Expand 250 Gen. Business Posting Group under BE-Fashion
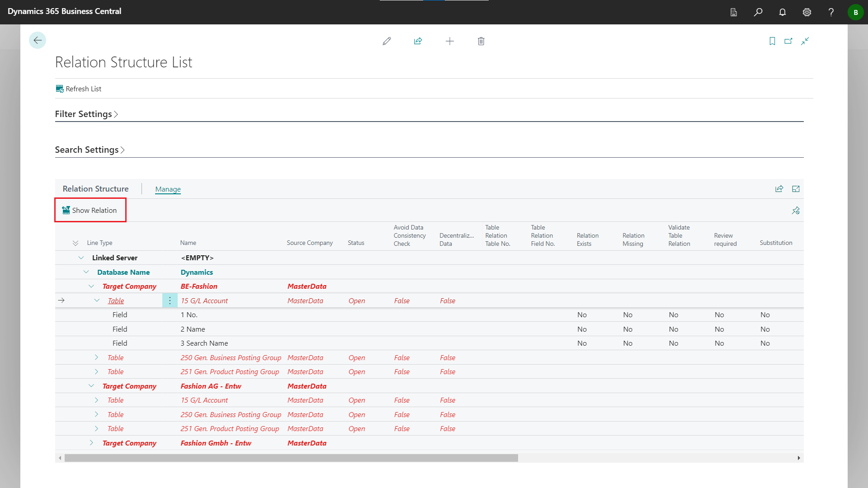Image resolution: width=868 pixels, height=488 pixels. pos(96,357)
